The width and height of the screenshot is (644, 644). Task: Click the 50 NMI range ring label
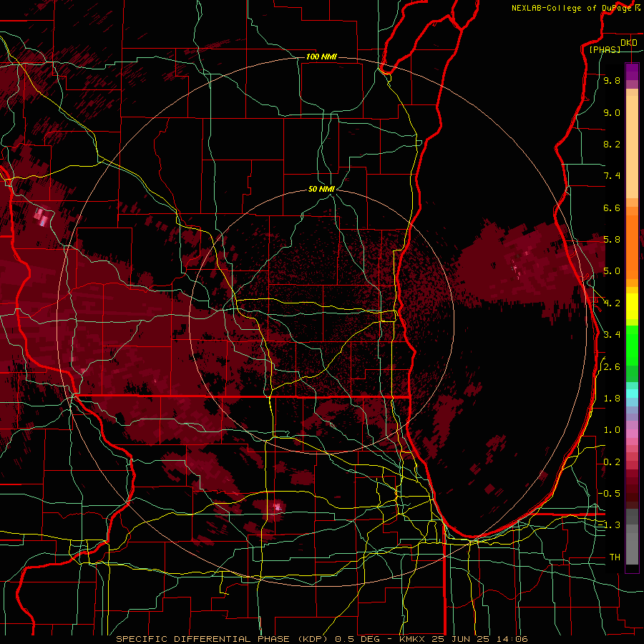(x=321, y=189)
